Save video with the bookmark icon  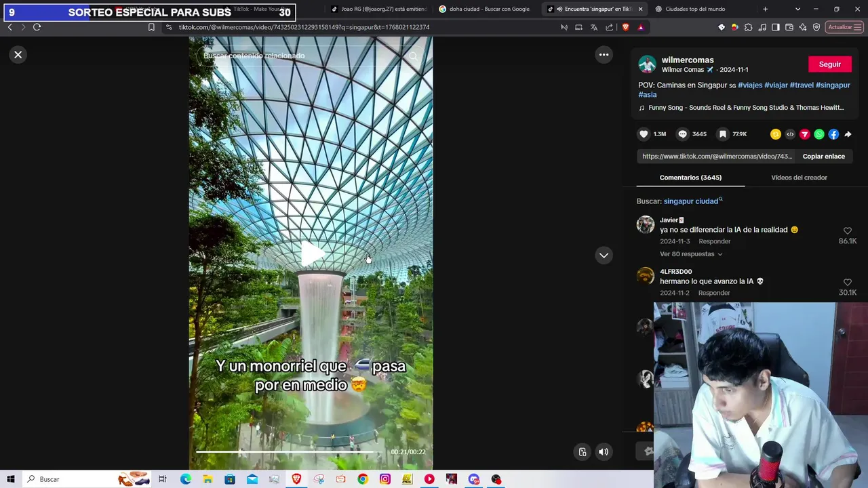(x=723, y=134)
